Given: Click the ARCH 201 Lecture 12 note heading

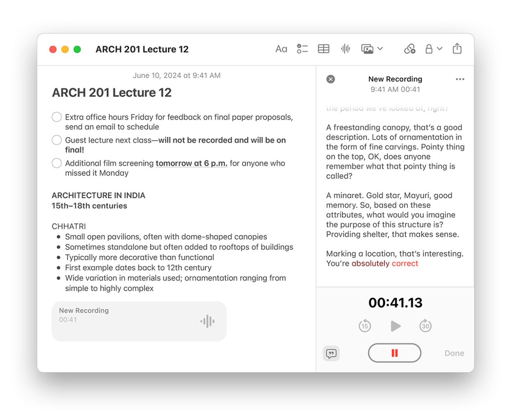Looking at the screenshot, I should [x=111, y=93].
